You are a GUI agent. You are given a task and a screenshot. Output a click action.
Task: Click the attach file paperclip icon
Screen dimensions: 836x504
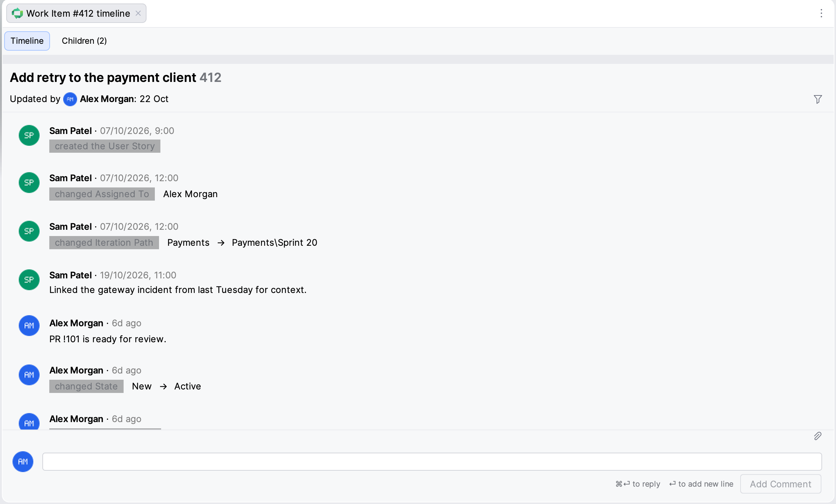(x=818, y=436)
